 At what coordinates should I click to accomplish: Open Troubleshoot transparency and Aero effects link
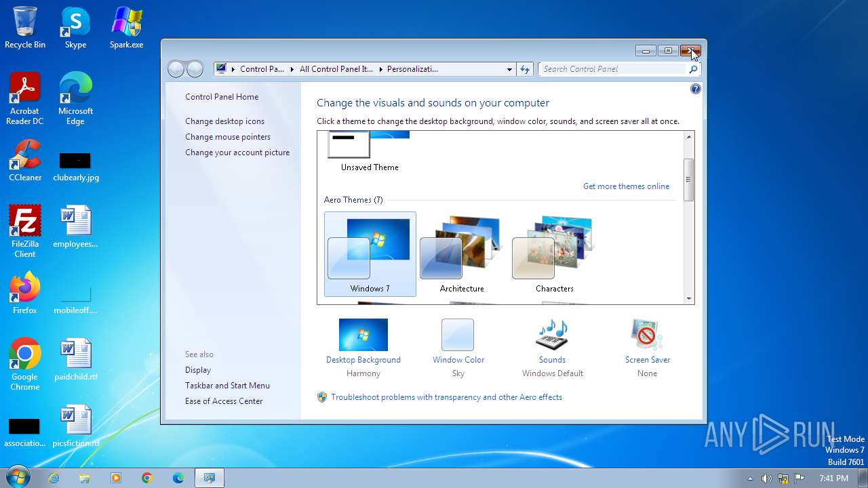coord(446,397)
